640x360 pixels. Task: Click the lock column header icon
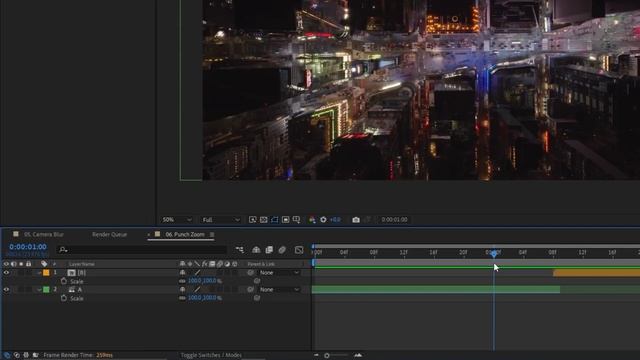coord(29,264)
